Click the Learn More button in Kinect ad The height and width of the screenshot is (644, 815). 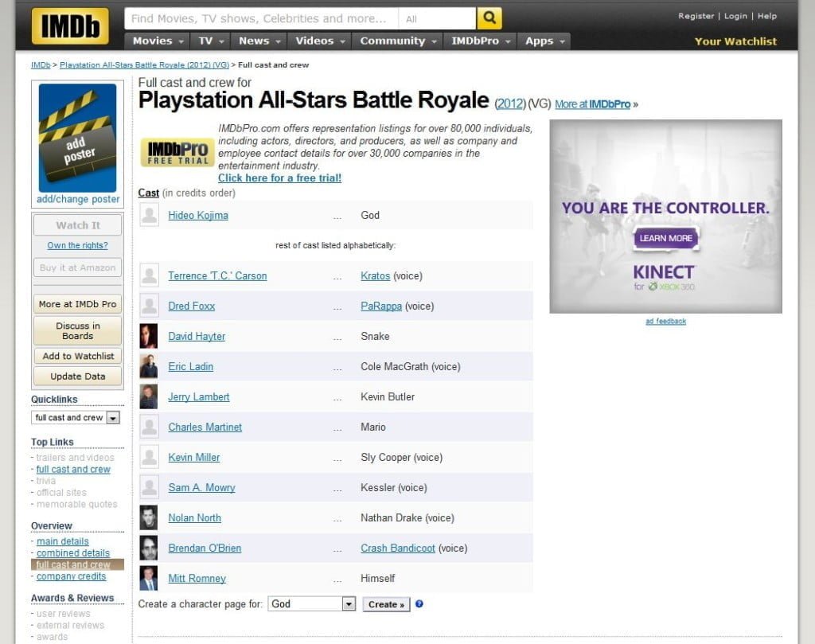(x=666, y=238)
